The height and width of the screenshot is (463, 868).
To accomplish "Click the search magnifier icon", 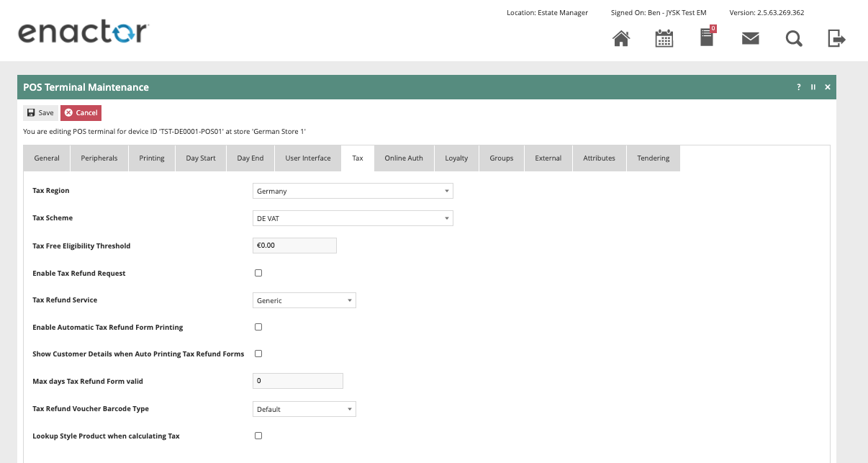I will [x=793, y=39].
